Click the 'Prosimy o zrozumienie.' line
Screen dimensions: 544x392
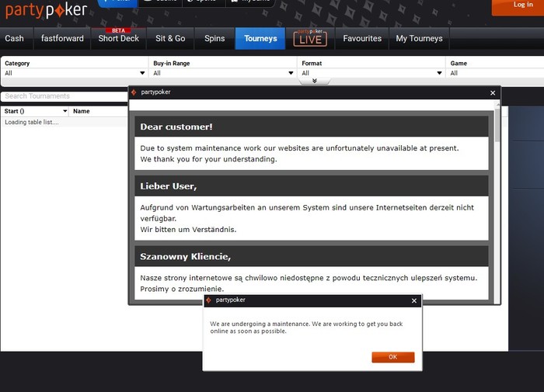(182, 289)
